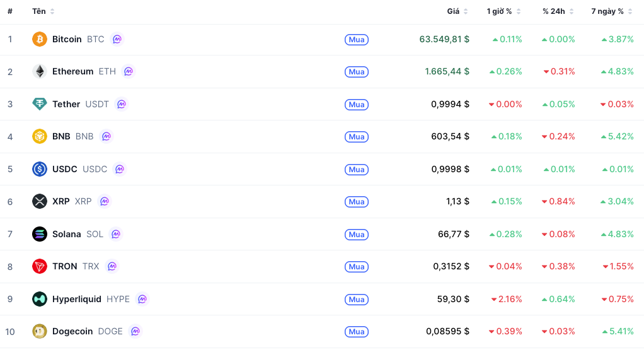The width and height of the screenshot is (644, 352).
Task: Click Hyperliquid price 59,30 $
Action: 453,299
